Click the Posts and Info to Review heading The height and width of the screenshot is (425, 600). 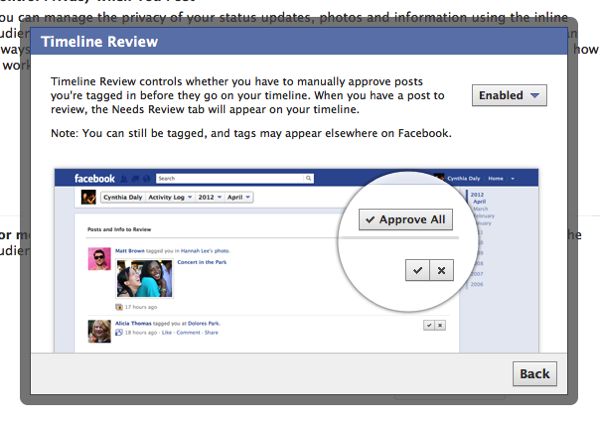click(119, 230)
